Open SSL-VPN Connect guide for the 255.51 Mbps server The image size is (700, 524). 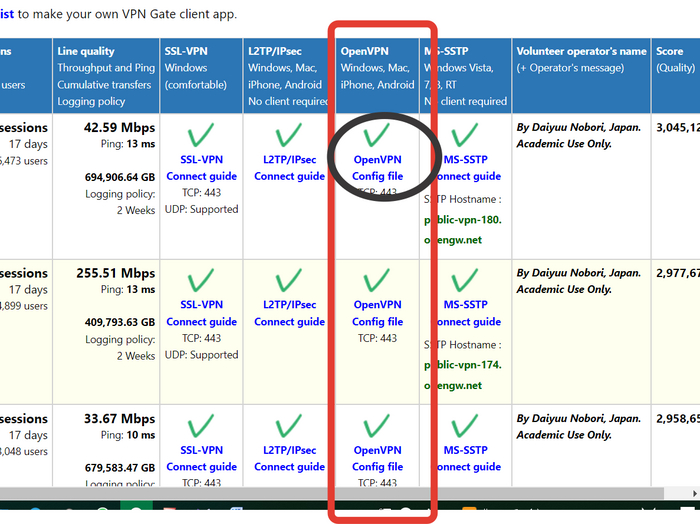[201, 313]
